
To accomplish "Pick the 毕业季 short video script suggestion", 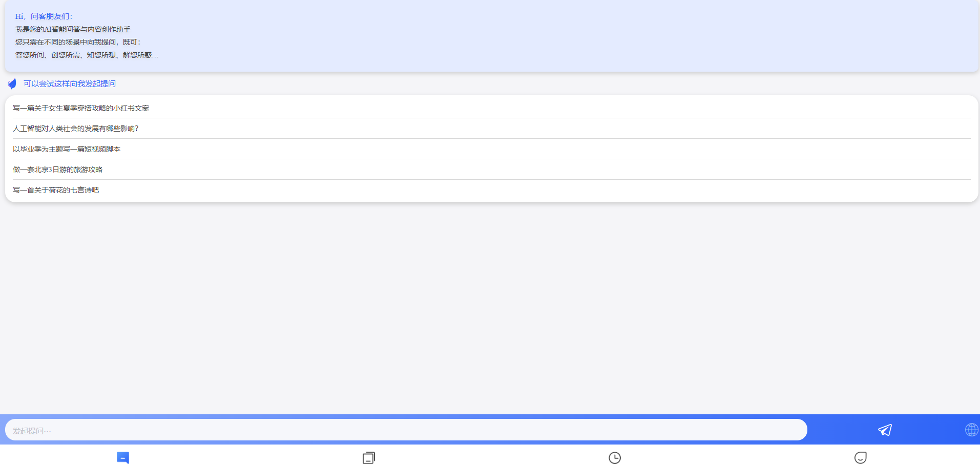I will 67,149.
